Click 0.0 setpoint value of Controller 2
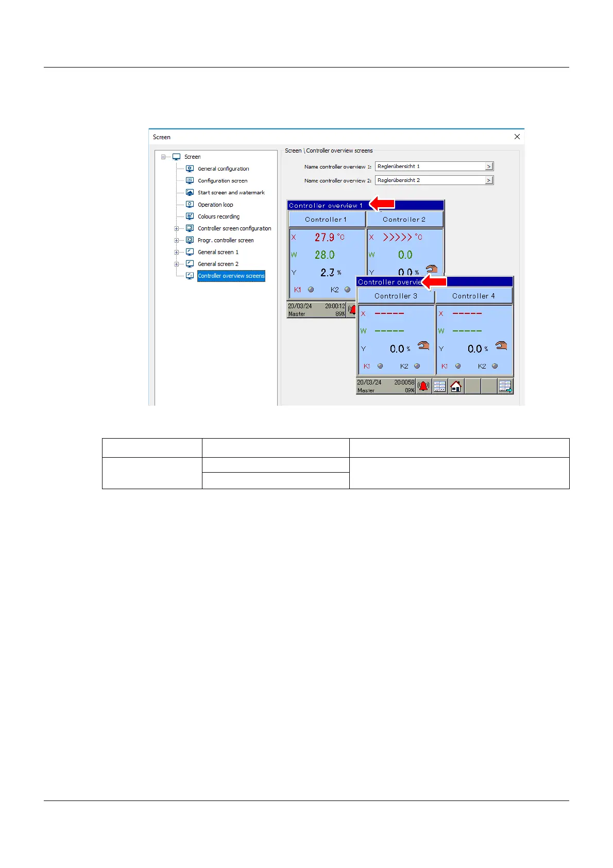The height and width of the screenshot is (868, 613). pyautogui.click(x=405, y=255)
